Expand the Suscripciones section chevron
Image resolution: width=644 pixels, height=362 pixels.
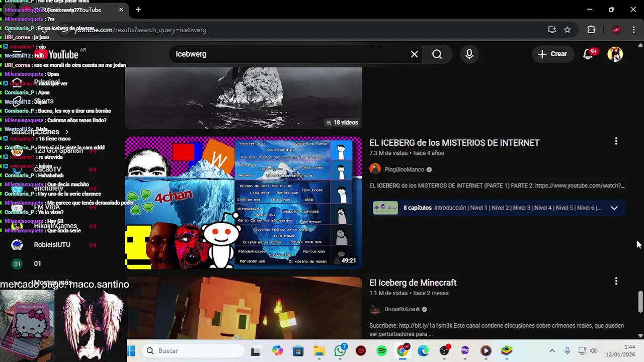66,132
